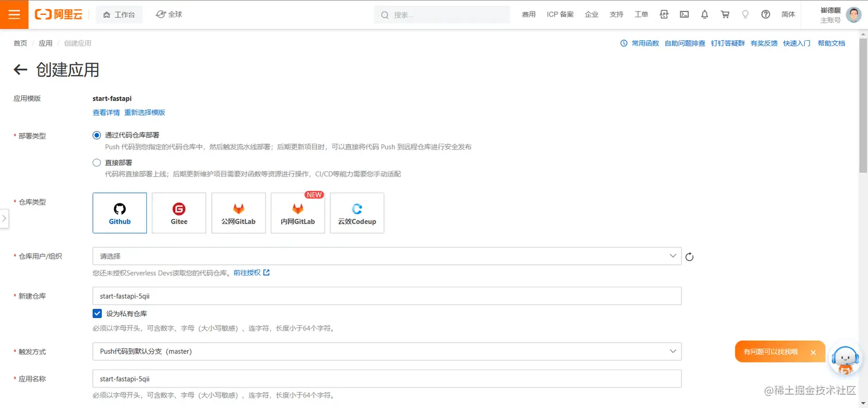Open 快速入门 link
This screenshot has height=408, width=868.
point(797,43)
